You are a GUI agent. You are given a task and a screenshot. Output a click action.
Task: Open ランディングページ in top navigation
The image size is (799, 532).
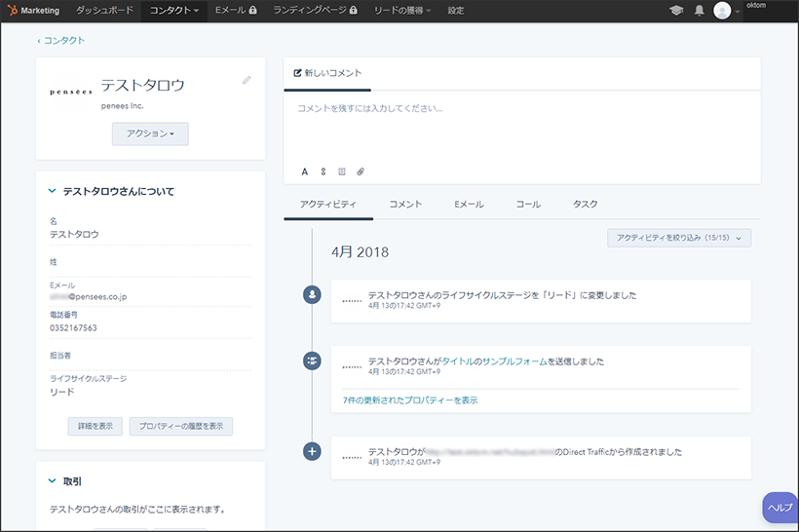315,10
